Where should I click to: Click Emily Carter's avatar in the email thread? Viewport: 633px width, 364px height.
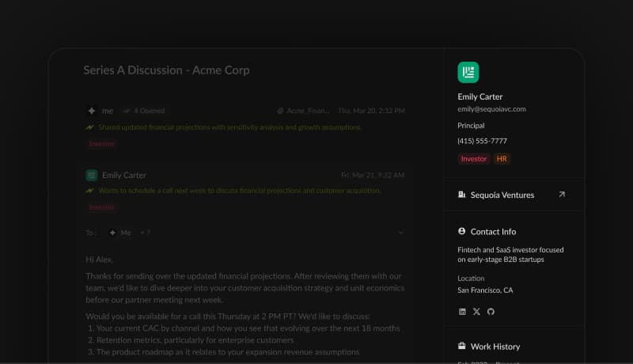point(92,175)
